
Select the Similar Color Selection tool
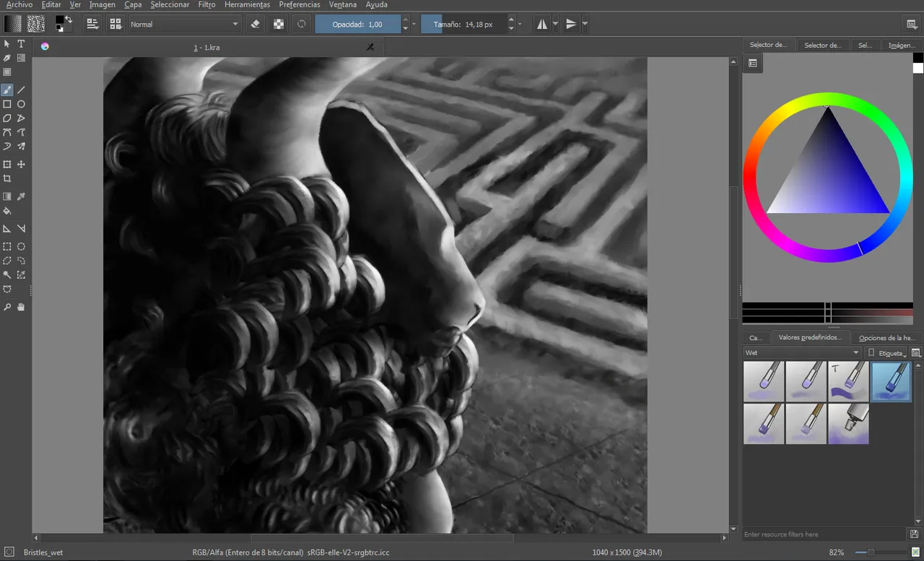point(21,275)
